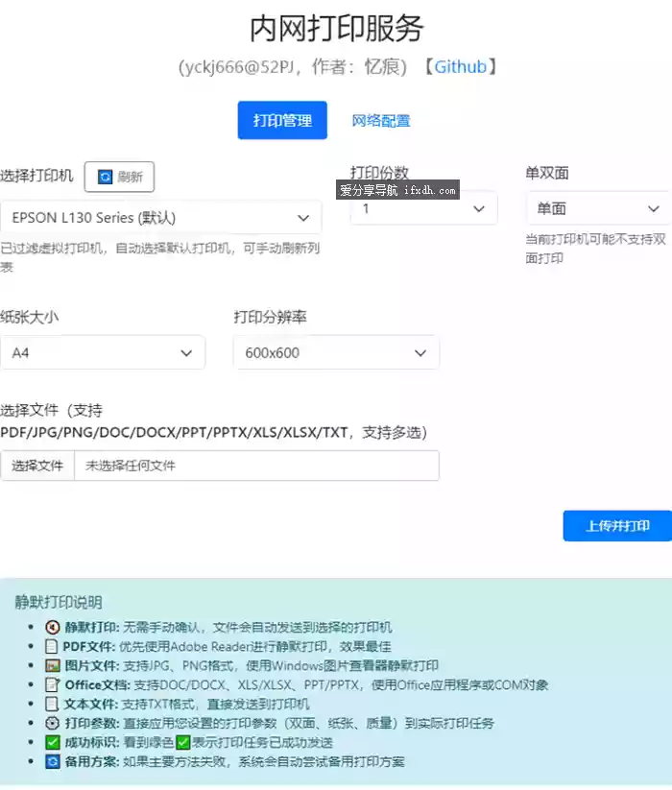Click the 静默打印 mute icon

[53, 627]
